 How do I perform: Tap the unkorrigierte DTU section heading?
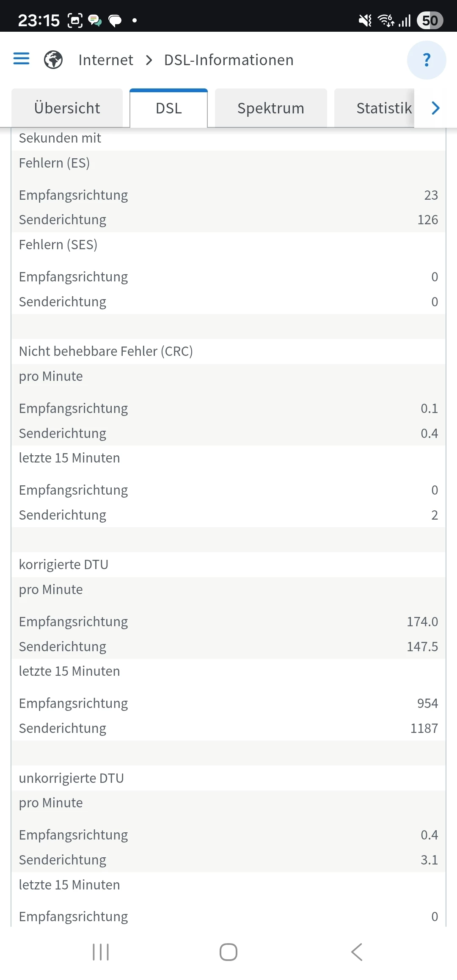point(71,778)
